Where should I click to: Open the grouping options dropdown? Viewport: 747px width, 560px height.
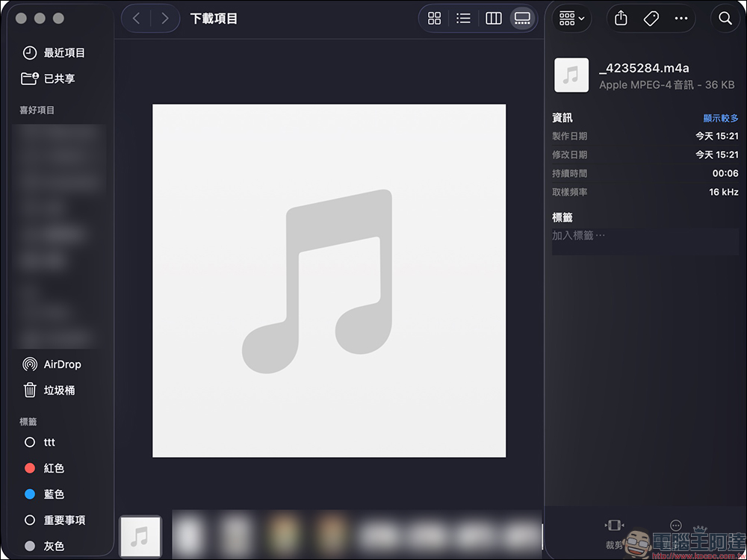[571, 18]
